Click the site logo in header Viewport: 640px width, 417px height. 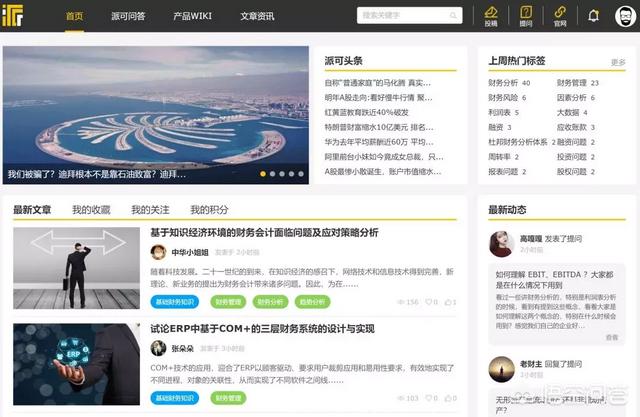pyautogui.click(x=18, y=16)
